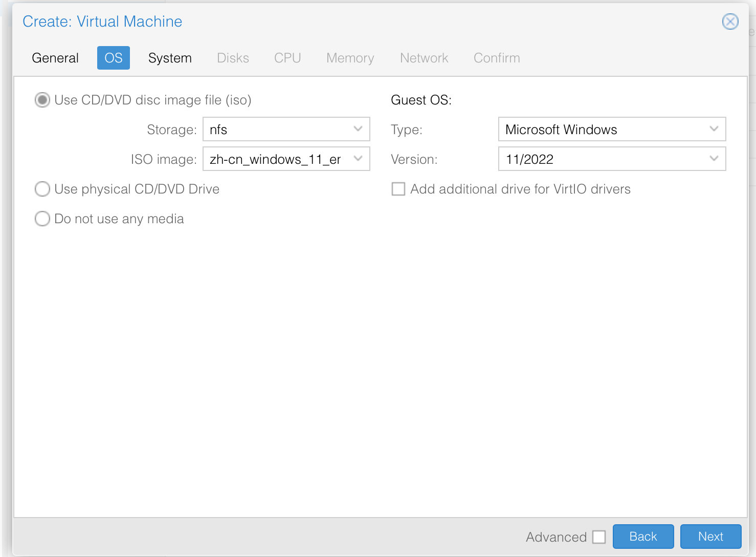This screenshot has width=756, height=557.
Task: Click the Version: label
Action: click(x=414, y=159)
